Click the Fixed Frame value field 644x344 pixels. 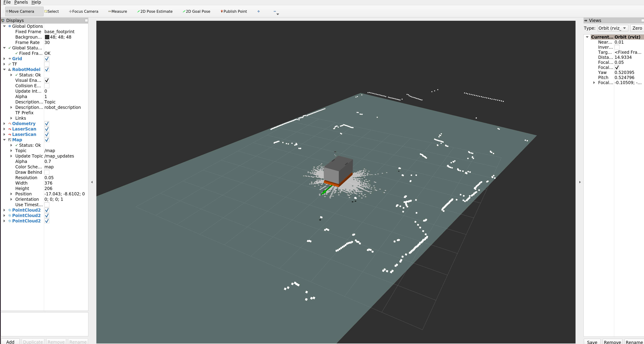pos(59,32)
